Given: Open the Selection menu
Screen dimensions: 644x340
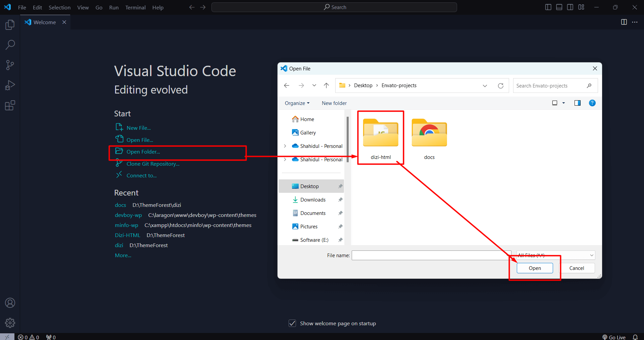Looking at the screenshot, I should click(x=59, y=7).
